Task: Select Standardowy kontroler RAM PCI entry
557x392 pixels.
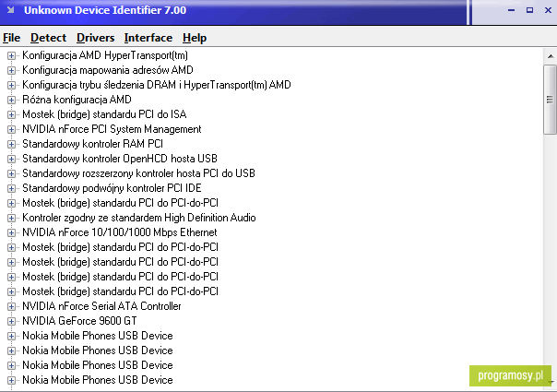Action: (93, 144)
